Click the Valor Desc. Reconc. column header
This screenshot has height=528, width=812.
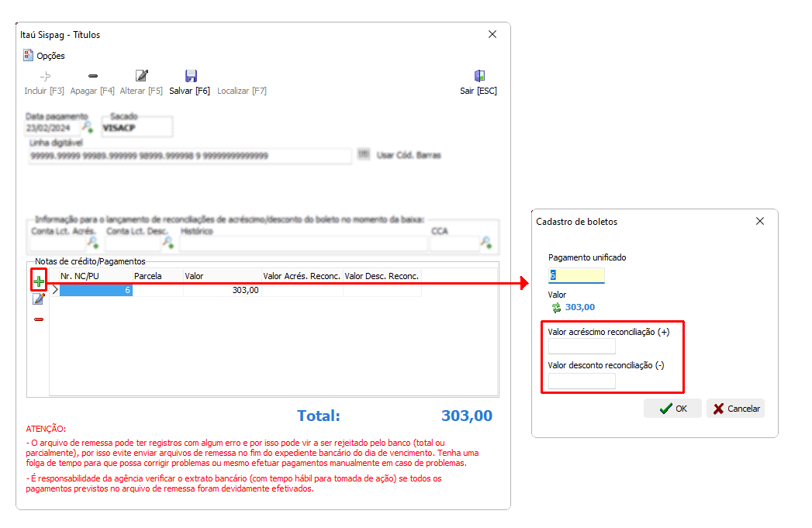tap(382, 276)
